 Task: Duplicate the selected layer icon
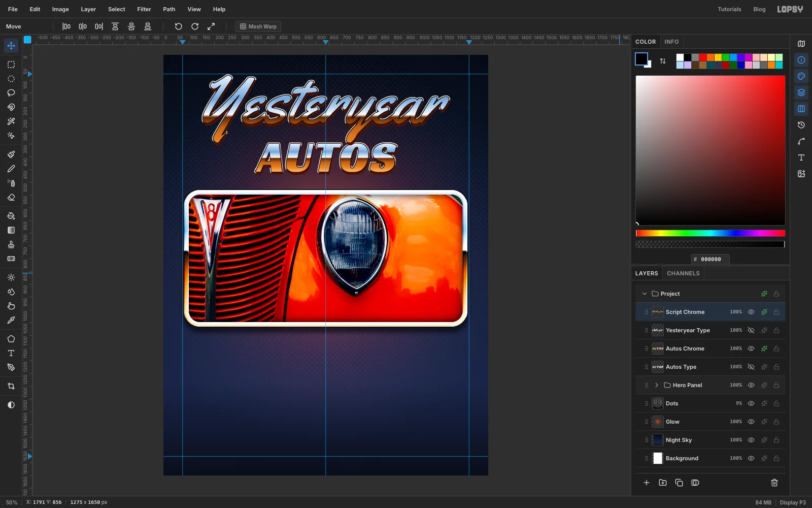679,483
